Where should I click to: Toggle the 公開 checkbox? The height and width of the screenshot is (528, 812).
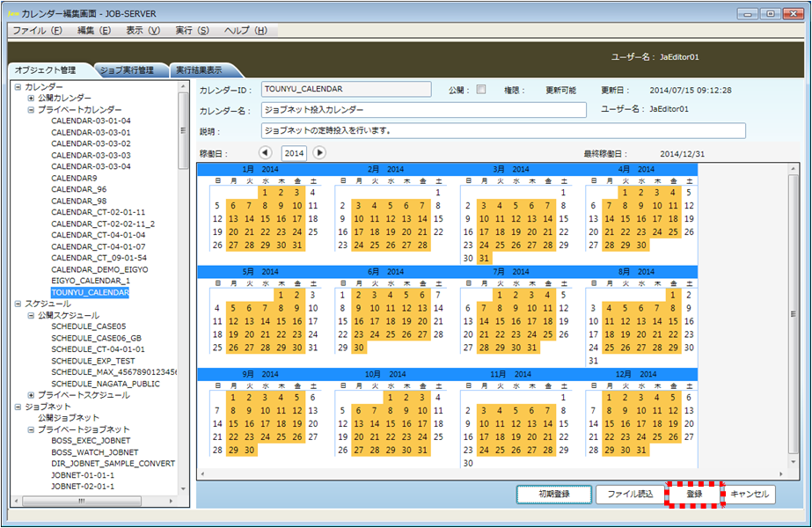point(481,89)
